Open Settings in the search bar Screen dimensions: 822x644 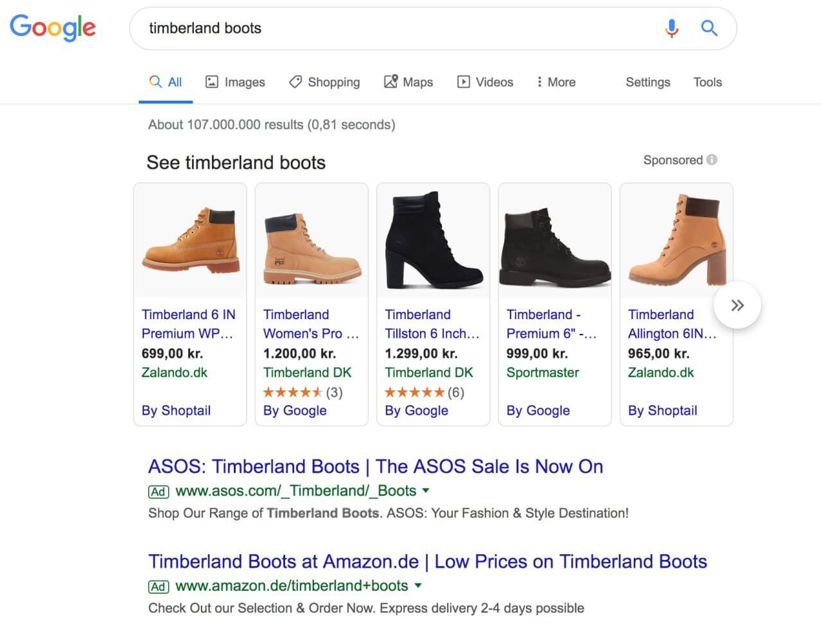click(648, 82)
